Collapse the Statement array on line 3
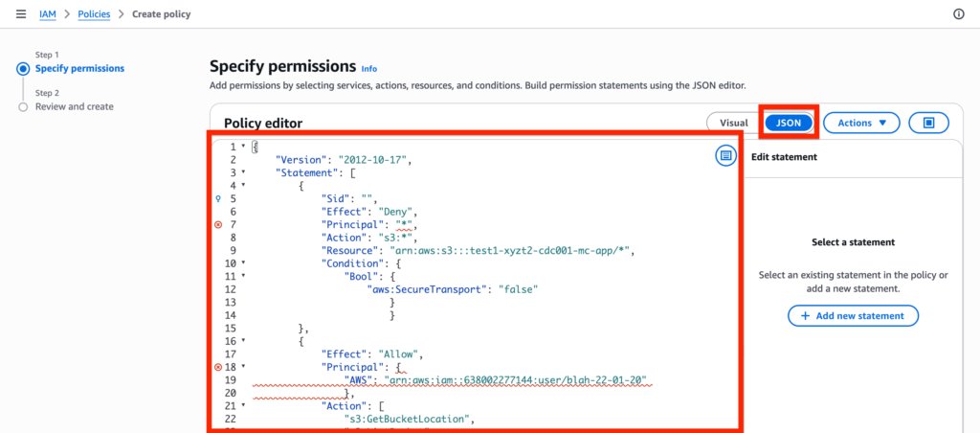The image size is (980, 433). tap(243, 172)
